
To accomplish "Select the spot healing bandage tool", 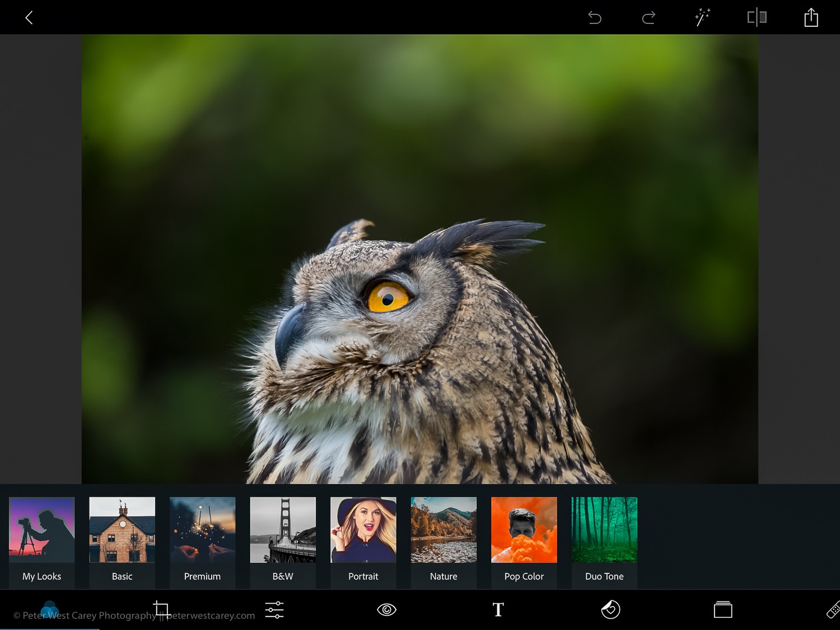I will [x=832, y=609].
